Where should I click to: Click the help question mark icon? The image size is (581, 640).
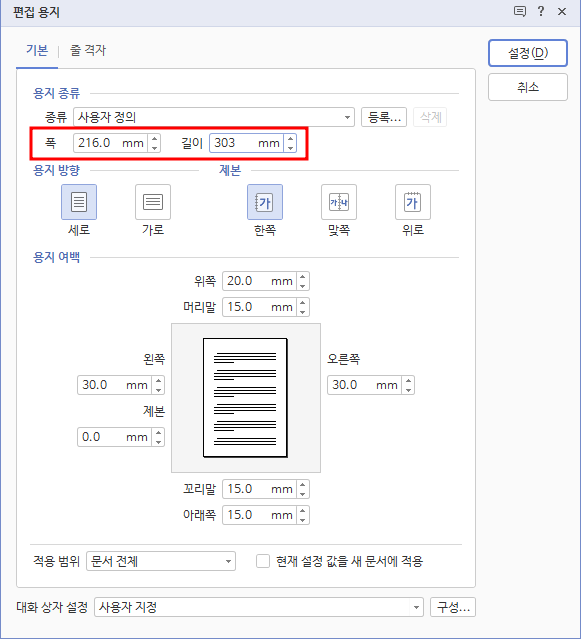point(541,11)
